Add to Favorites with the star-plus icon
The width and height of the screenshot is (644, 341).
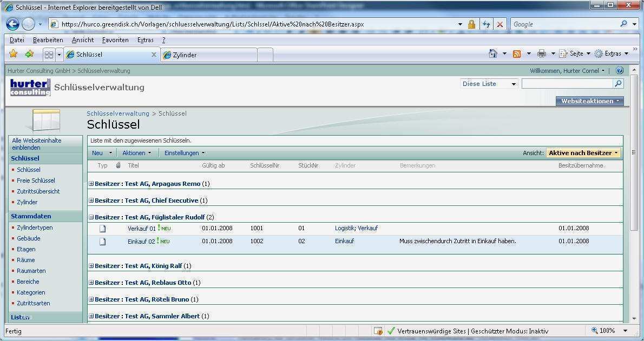click(x=29, y=54)
